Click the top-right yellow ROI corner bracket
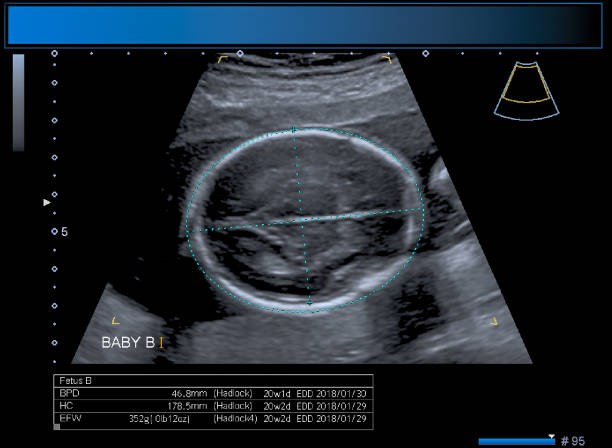612x448 pixels. (x=387, y=59)
